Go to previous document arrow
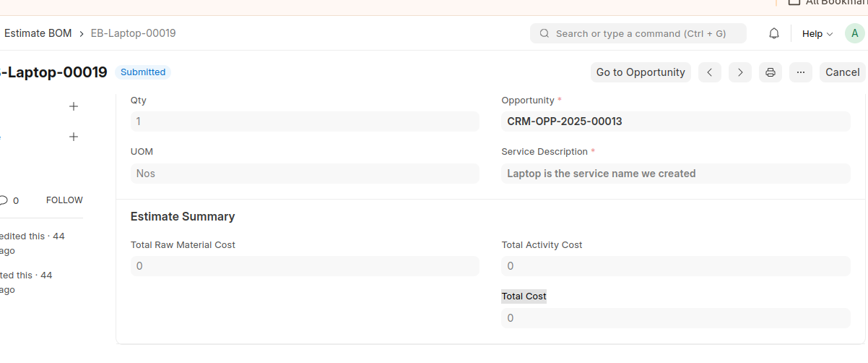This screenshot has width=868, height=363. coord(710,72)
